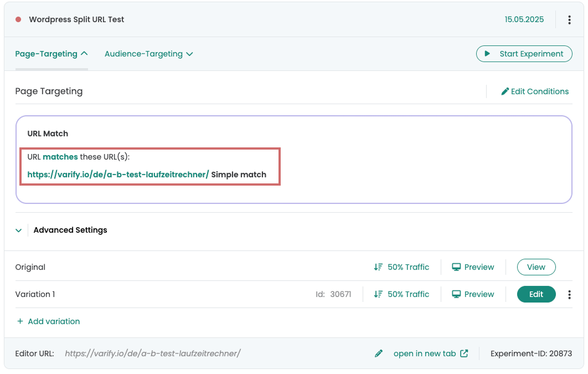Click pencil icon next to Edit Conditions
The width and height of the screenshot is (588, 374).
(x=505, y=91)
